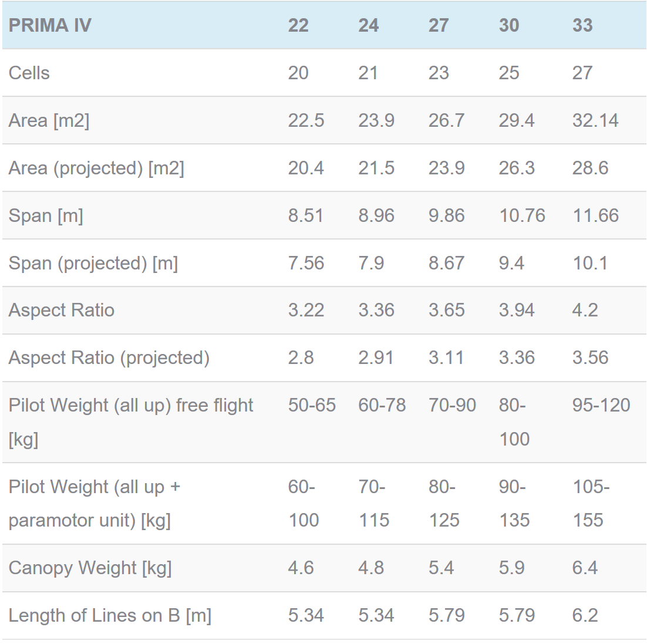Image resolution: width=647 pixels, height=644 pixels.
Task: Click the Span (projected) [m] label
Action: 93,263
